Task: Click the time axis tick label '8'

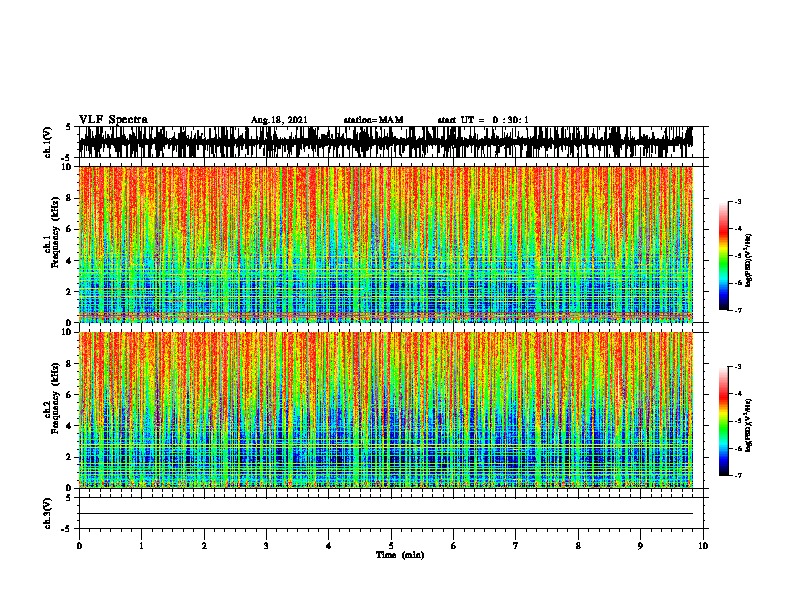Action: pos(578,545)
